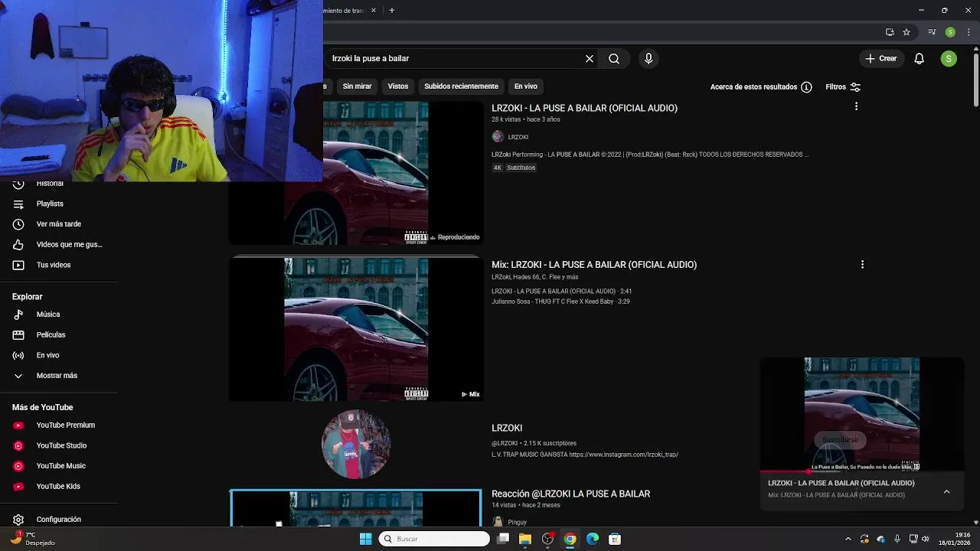Click the LRZOKI channel result title
Viewport: 980px width, 551px height.
[x=507, y=428]
